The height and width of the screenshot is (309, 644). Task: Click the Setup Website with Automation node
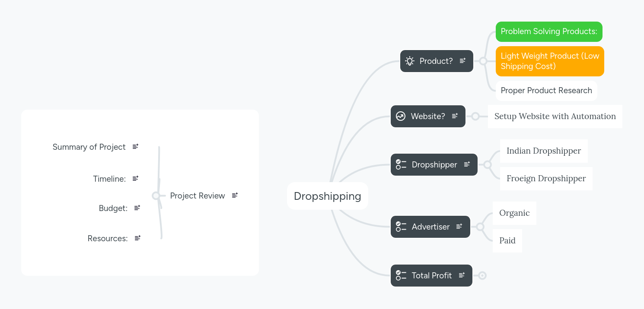pos(555,116)
